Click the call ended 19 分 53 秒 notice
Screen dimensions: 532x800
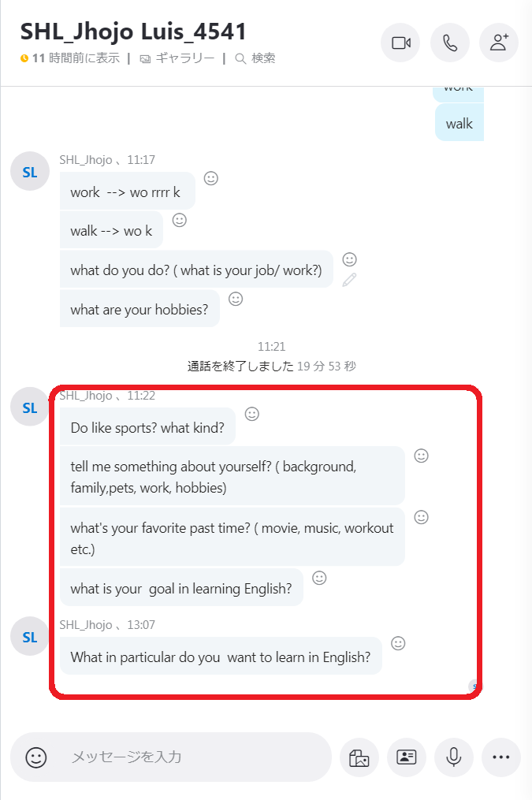(272, 367)
